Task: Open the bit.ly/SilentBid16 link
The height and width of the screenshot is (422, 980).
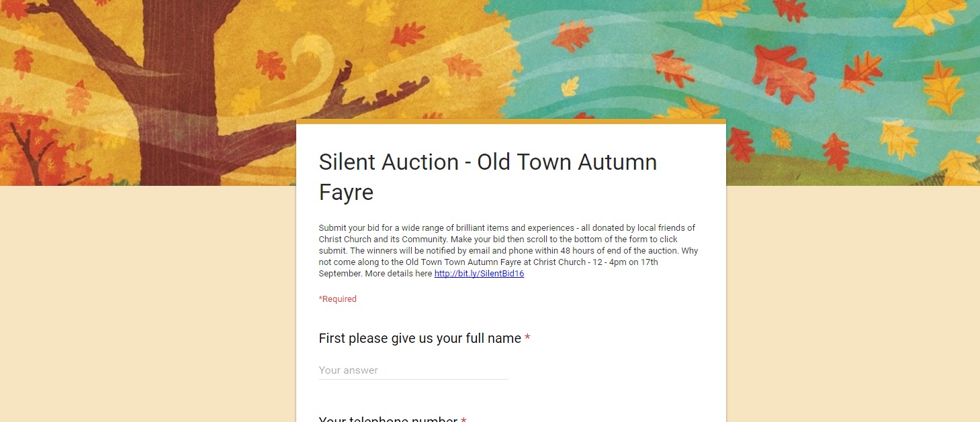Action: pyautogui.click(x=479, y=274)
